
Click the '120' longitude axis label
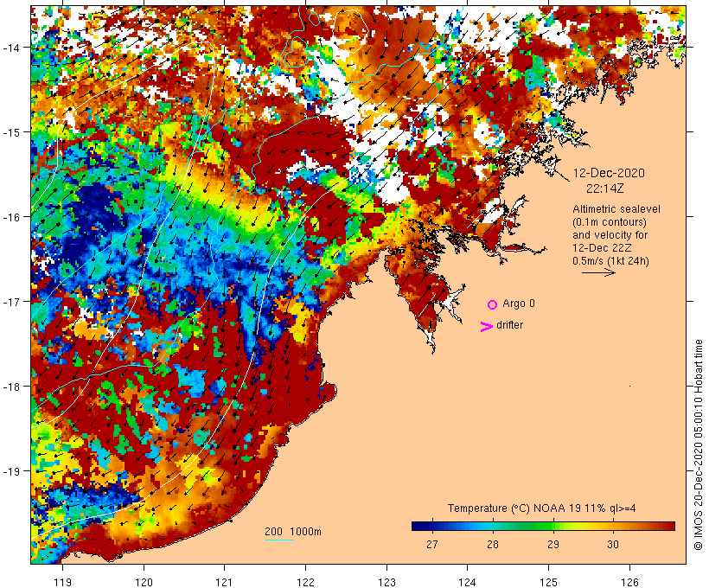[x=144, y=582]
